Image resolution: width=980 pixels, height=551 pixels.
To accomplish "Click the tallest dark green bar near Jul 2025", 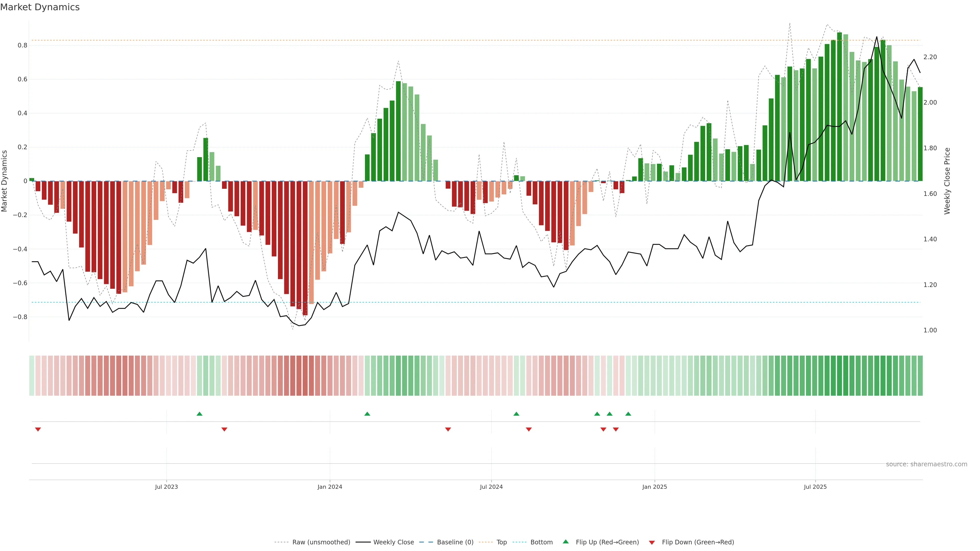I will pos(839,106).
